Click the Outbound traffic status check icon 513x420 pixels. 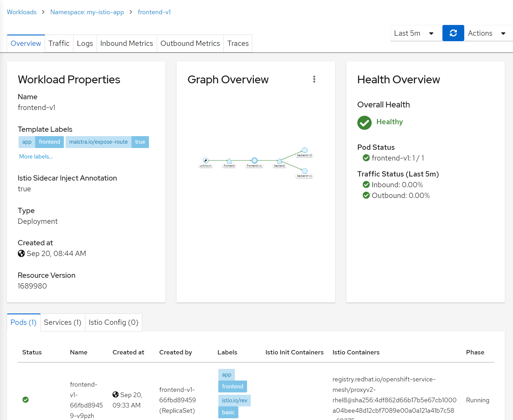[x=366, y=195]
